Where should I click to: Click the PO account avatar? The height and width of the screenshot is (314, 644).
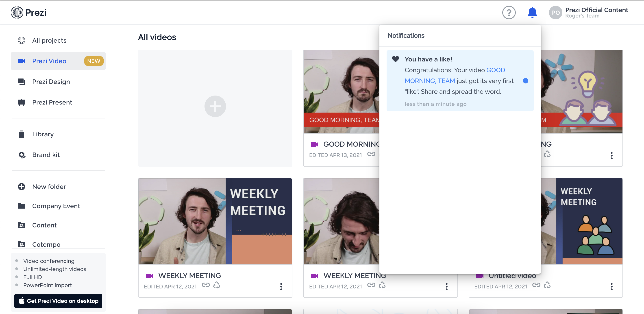coord(555,13)
